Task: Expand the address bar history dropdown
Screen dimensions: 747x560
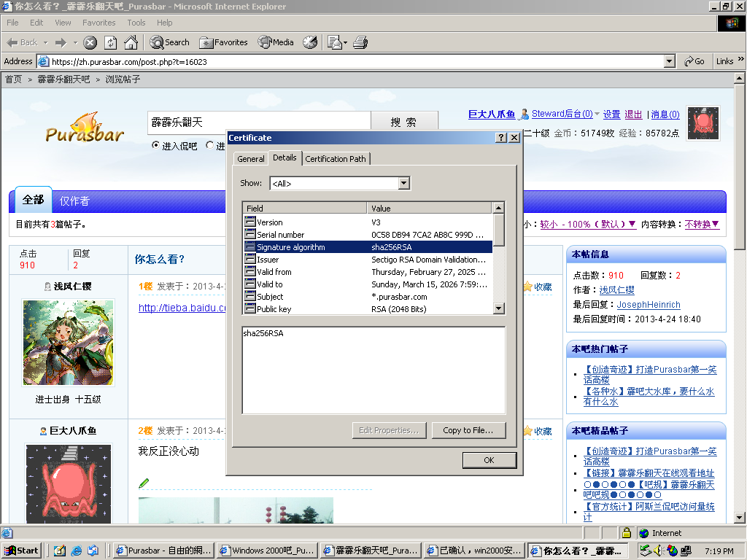Action: 670,61
